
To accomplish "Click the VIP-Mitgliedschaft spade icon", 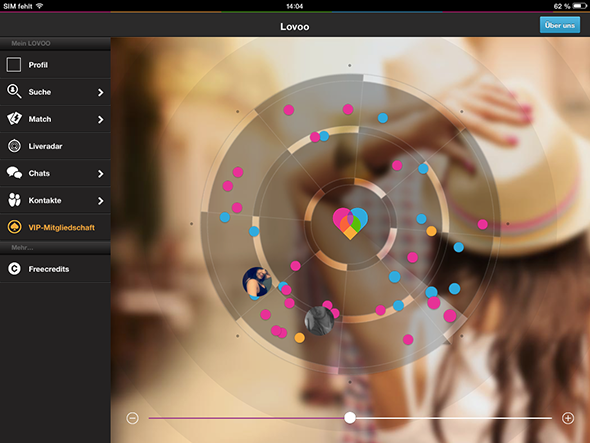I will (14, 227).
